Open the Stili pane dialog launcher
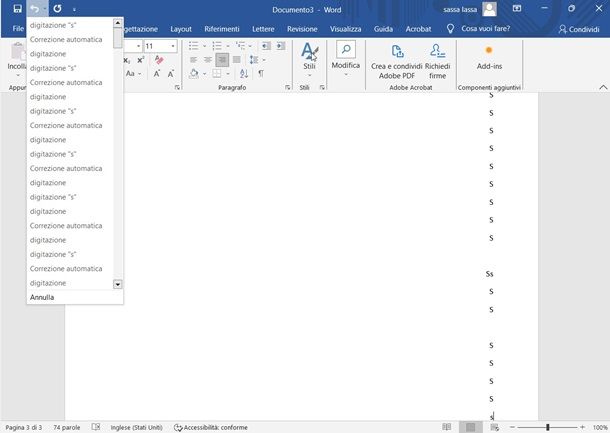This screenshot has width=610, height=433. [322, 88]
